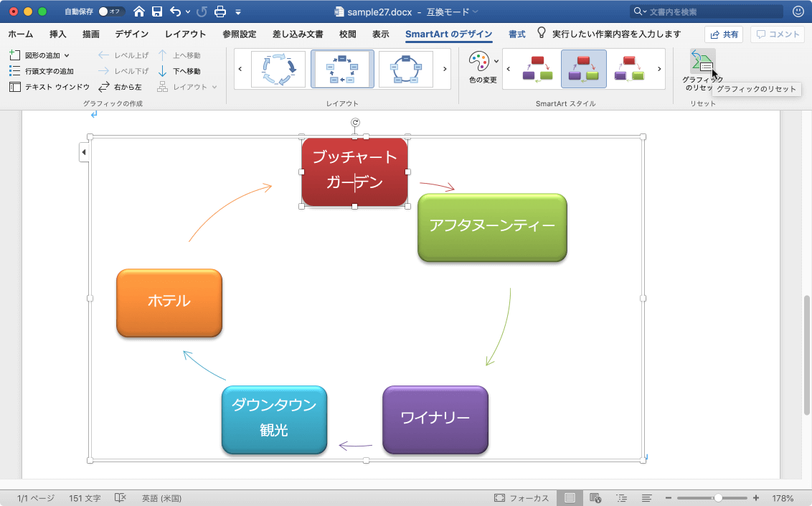
Task: Select the circle basic cycle layout thumbnail
Action: (x=406, y=69)
